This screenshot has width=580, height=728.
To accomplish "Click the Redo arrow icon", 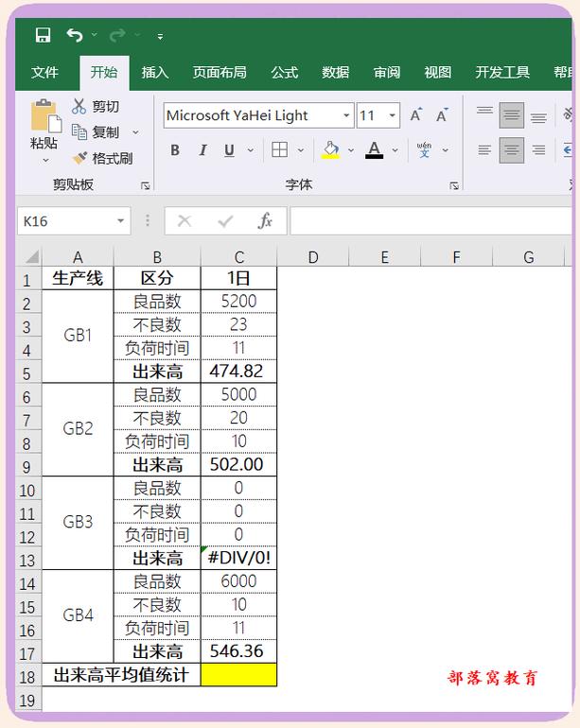I will [117, 35].
